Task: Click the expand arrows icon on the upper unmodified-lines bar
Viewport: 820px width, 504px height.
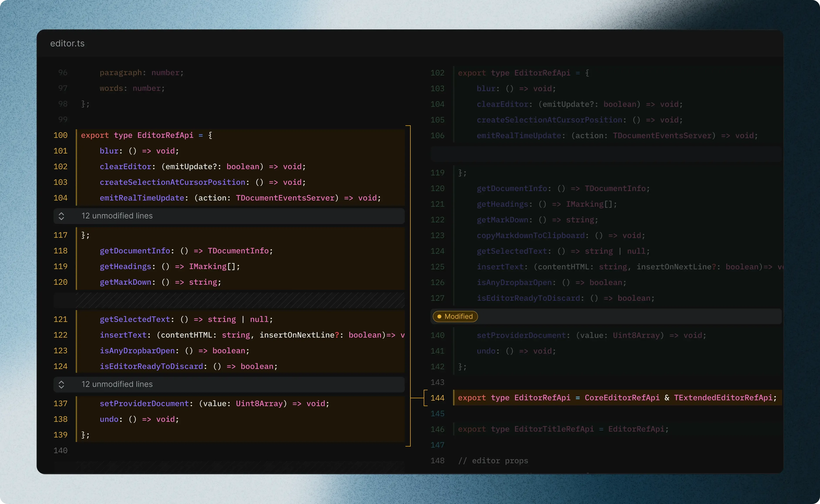Action: 61,216
